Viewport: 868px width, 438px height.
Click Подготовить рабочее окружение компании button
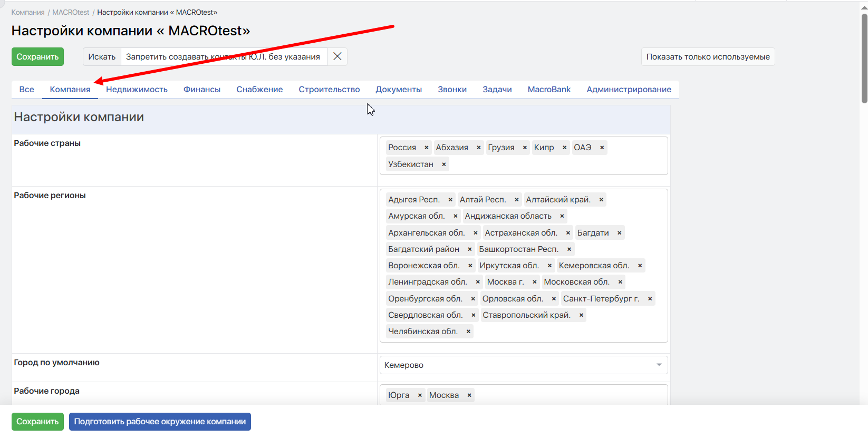pyautogui.click(x=160, y=422)
